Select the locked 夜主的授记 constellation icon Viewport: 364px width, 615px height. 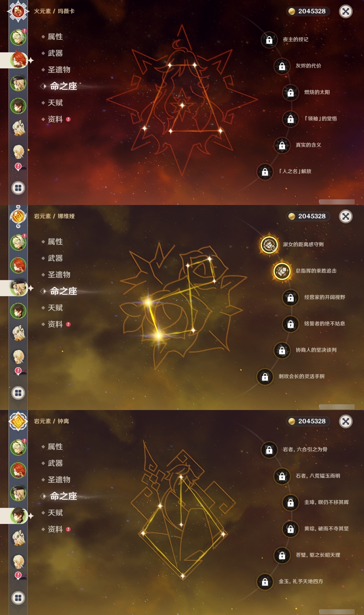pos(269,40)
